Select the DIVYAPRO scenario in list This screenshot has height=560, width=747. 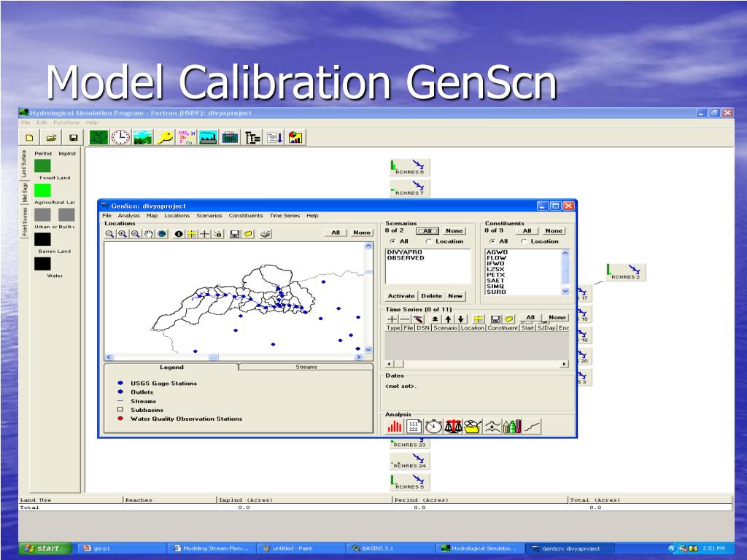pyautogui.click(x=404, y=252)
